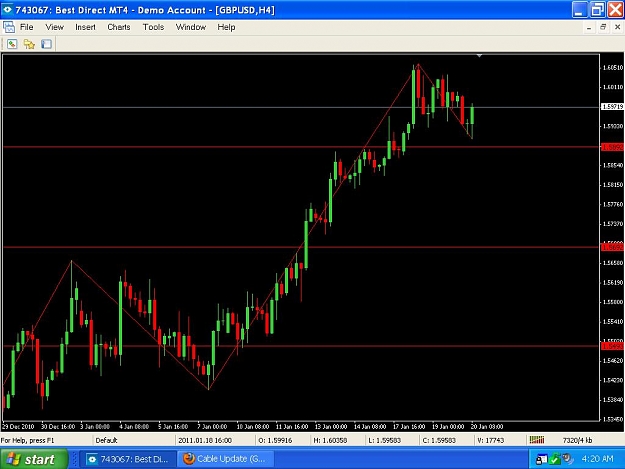625x469 pixels.
Task: Open the Tools menu
Action: (x=153, y=27)
